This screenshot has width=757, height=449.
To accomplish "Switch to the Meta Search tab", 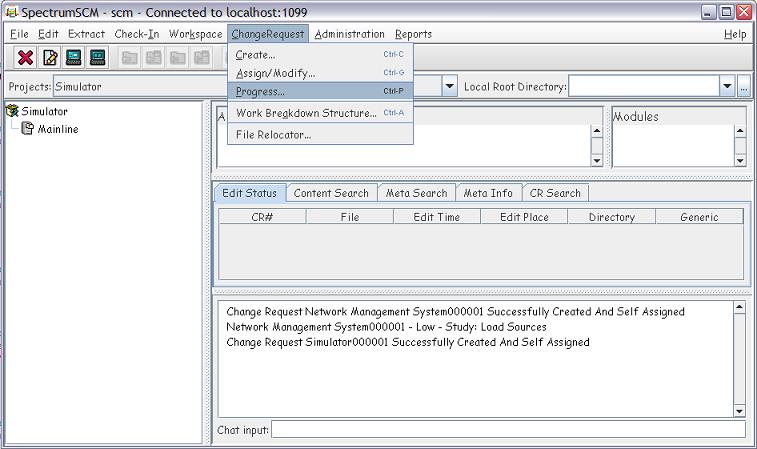I will pos(417,193).
